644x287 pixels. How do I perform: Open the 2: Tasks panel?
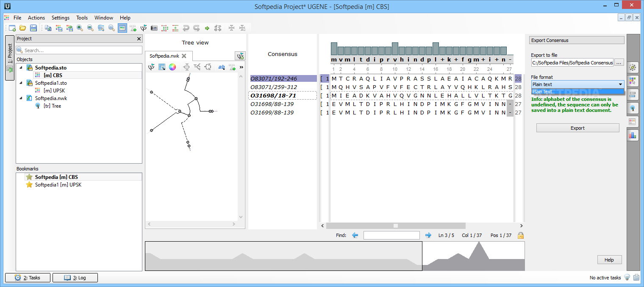click(28, 278)
